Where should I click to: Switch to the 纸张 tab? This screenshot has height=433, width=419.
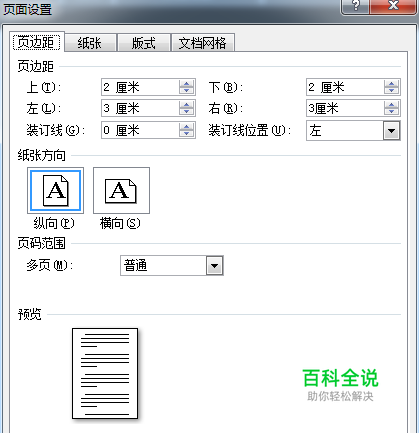pyautogui.click(x=90, y=43)
